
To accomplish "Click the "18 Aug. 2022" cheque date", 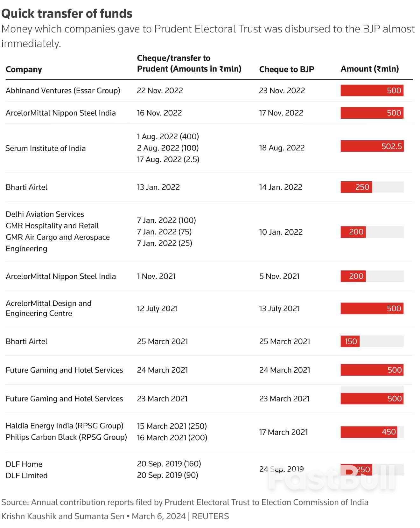I will (282, 148).
